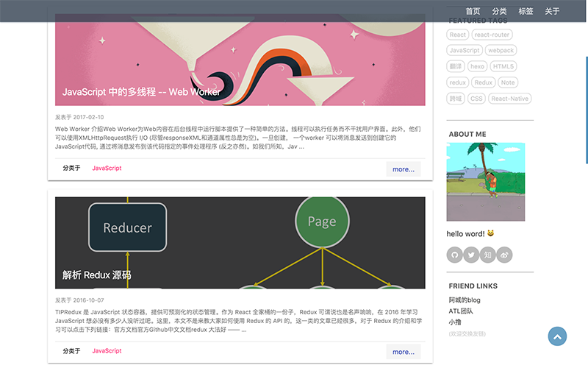Click more... on the Web Worker post

404,169
